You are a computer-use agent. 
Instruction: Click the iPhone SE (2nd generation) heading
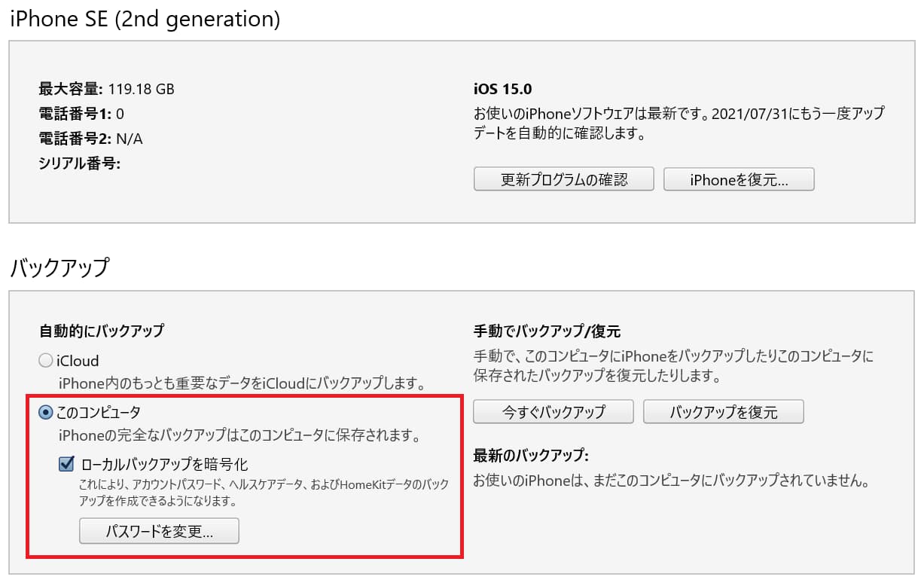[145, 19]
